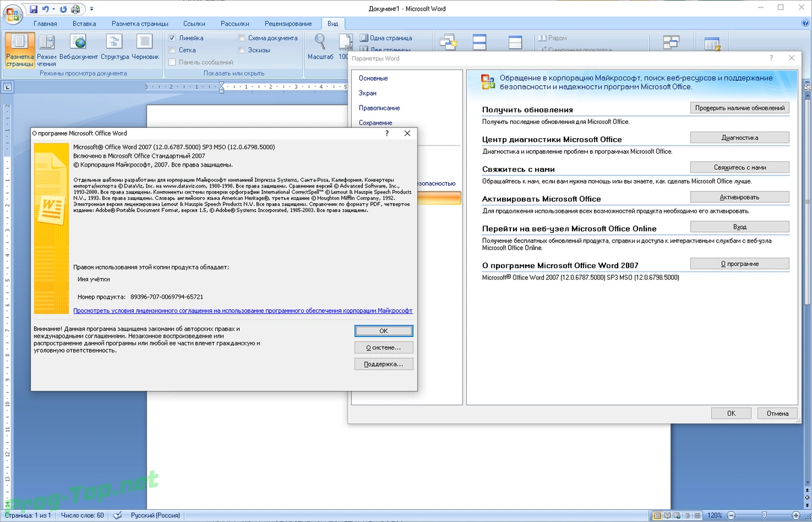Toggle Панель сообщений checkbox
Screen dimensions: 812x522
(173, 62)
